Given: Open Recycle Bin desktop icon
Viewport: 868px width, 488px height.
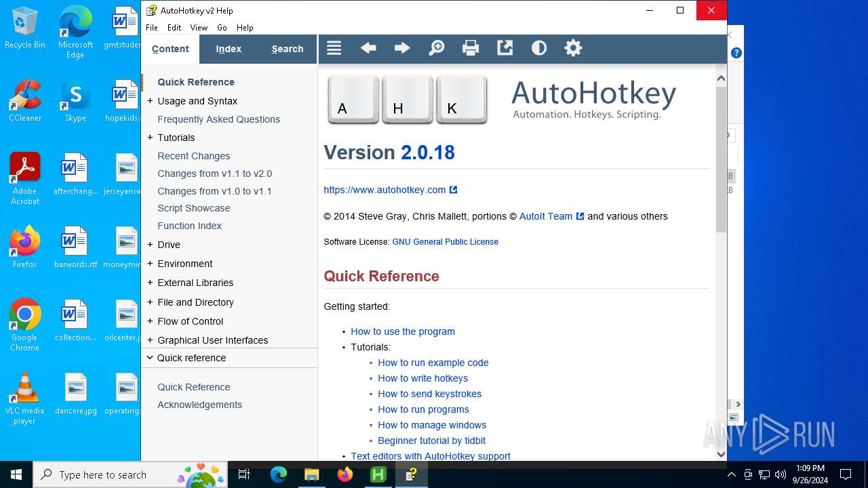Looking at the screenshot, I should (25, 28).
